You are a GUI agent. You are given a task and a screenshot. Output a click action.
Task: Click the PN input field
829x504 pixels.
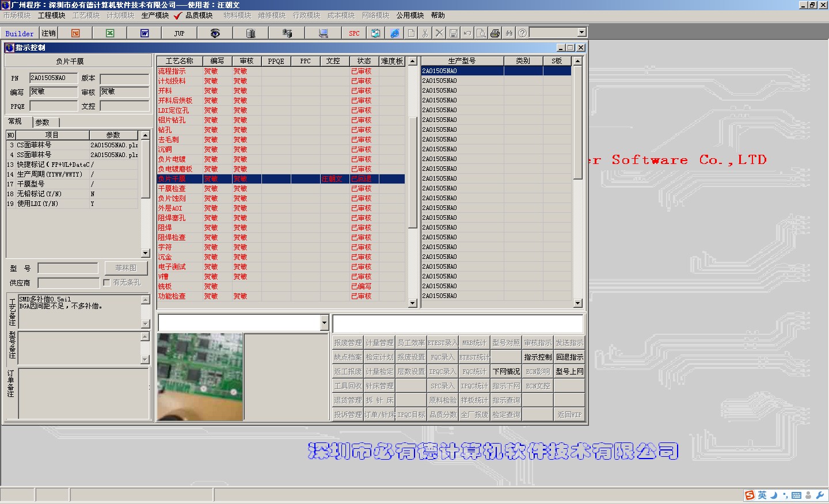point(54,78)
